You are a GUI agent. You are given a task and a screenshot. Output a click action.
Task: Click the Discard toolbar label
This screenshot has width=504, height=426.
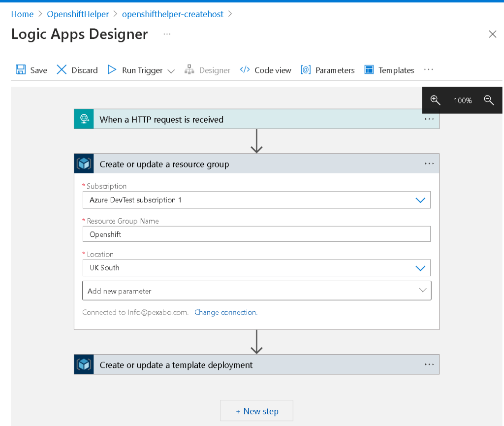point(85,70)
